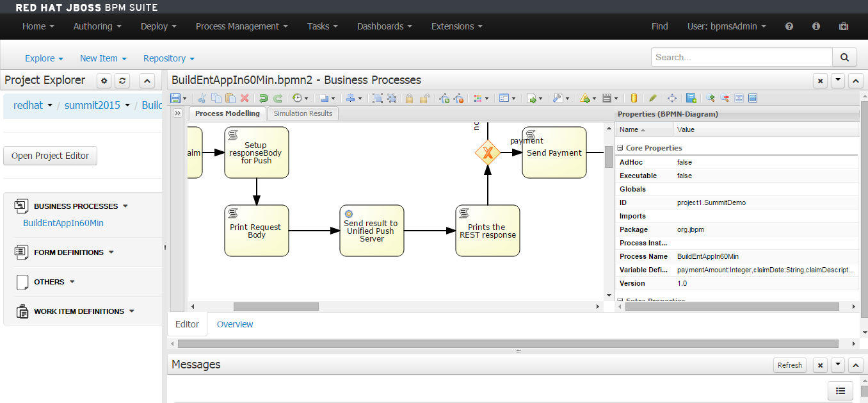This screenshot has height=403, width=868.
Task: Open the Dashboards menu
Action: point(385,26)
